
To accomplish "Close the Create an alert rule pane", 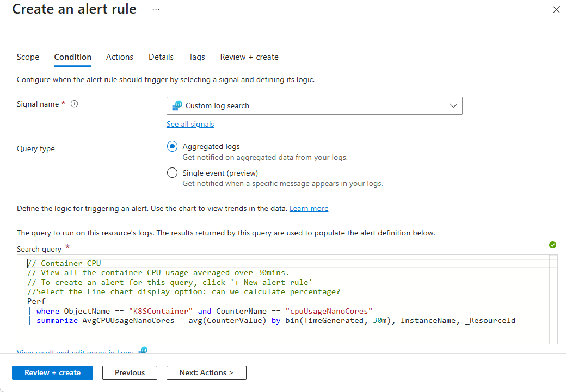I will (x=556, y=10).
